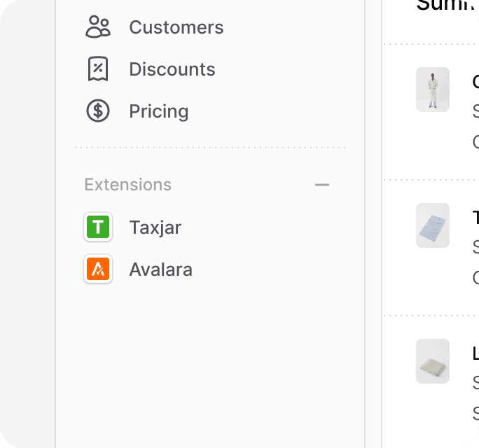Collapse the Extensions section with minus icon

322,185
